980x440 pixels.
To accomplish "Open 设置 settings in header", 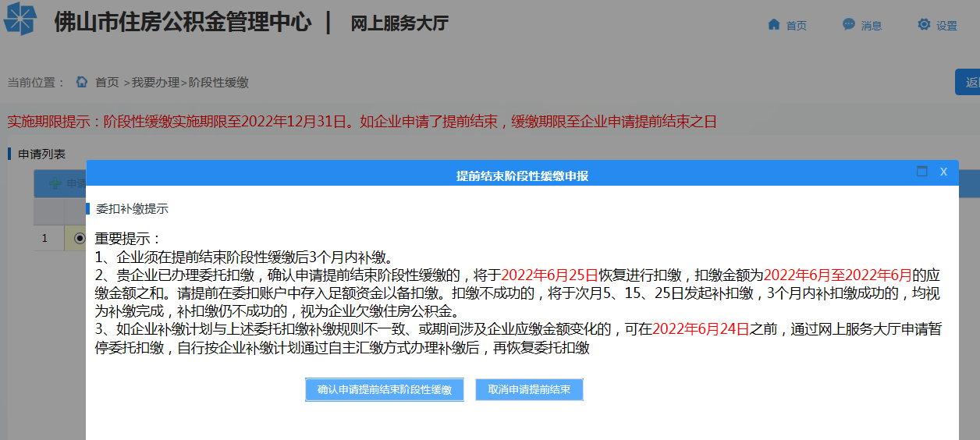I will pos(946,26).
